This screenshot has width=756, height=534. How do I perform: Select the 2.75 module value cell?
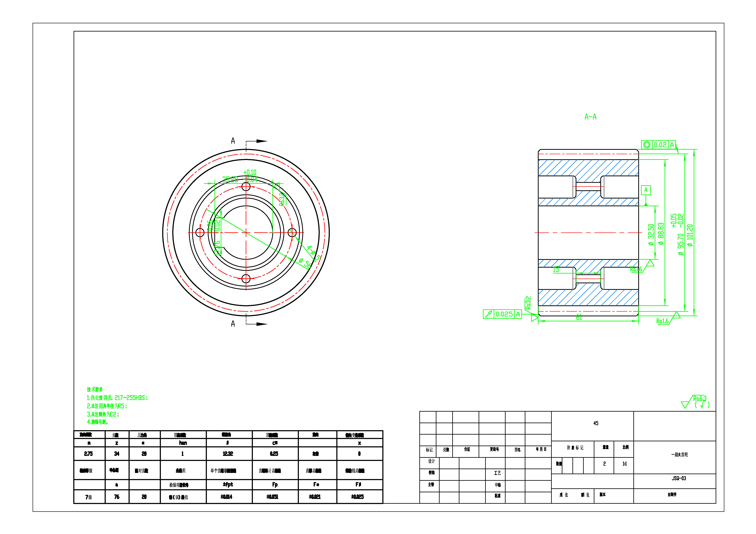pyautogui.click(x=89, y=454)
